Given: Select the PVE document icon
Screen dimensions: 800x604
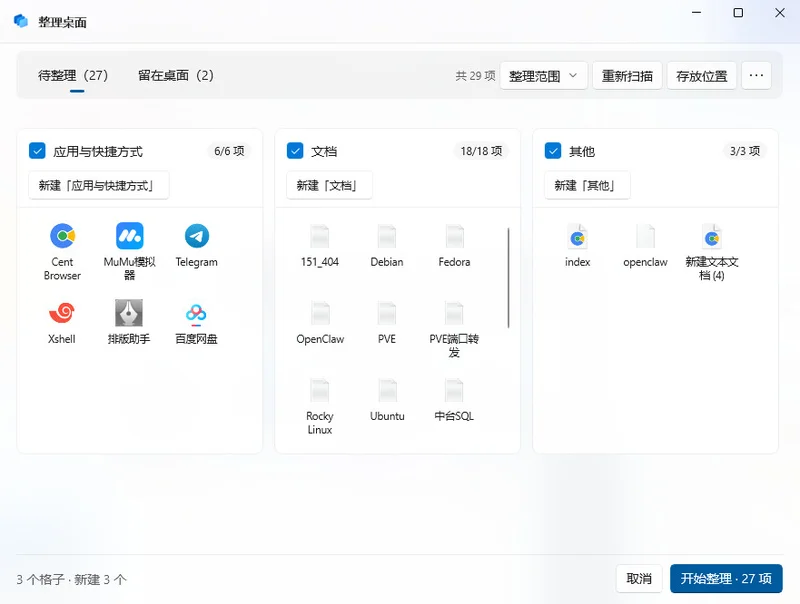Looking at the screenshot, I should click(x=387, y=313).
